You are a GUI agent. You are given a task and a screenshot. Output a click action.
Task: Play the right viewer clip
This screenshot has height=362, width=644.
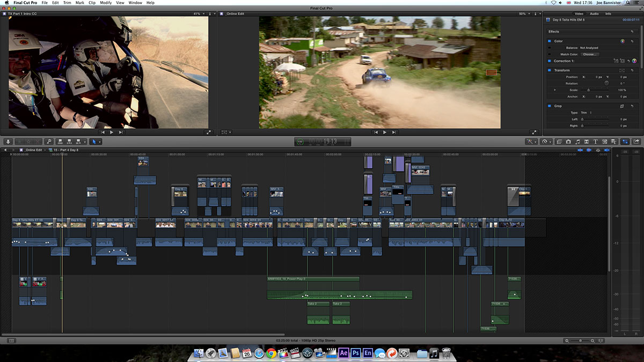[x=384, y=132]
